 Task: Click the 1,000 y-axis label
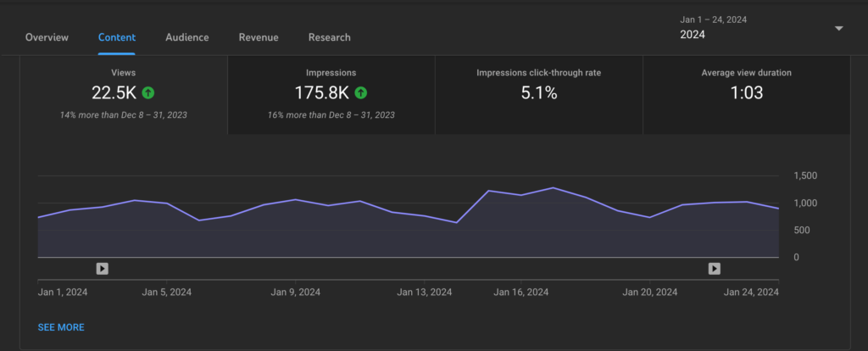(805, 203)
